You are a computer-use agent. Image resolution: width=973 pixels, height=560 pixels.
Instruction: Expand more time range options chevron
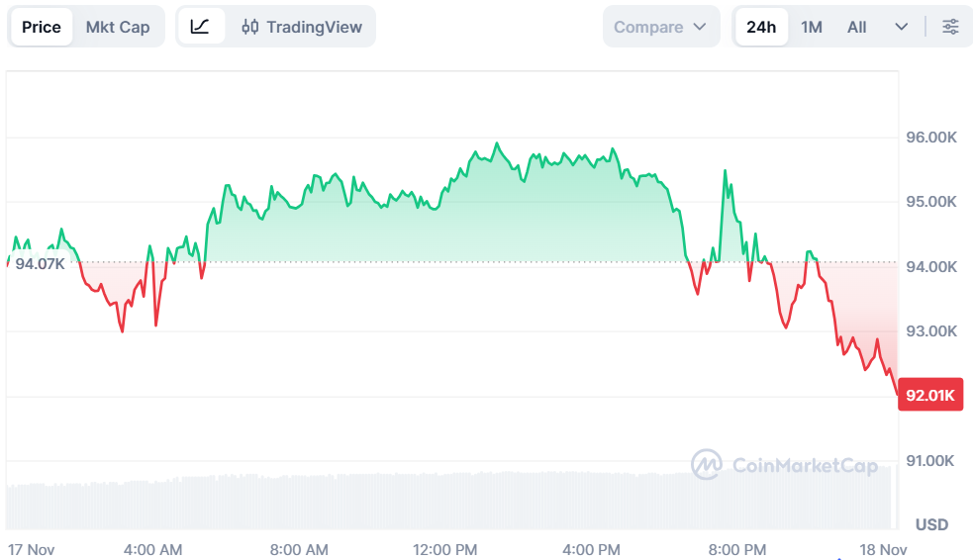coord(901,27)
